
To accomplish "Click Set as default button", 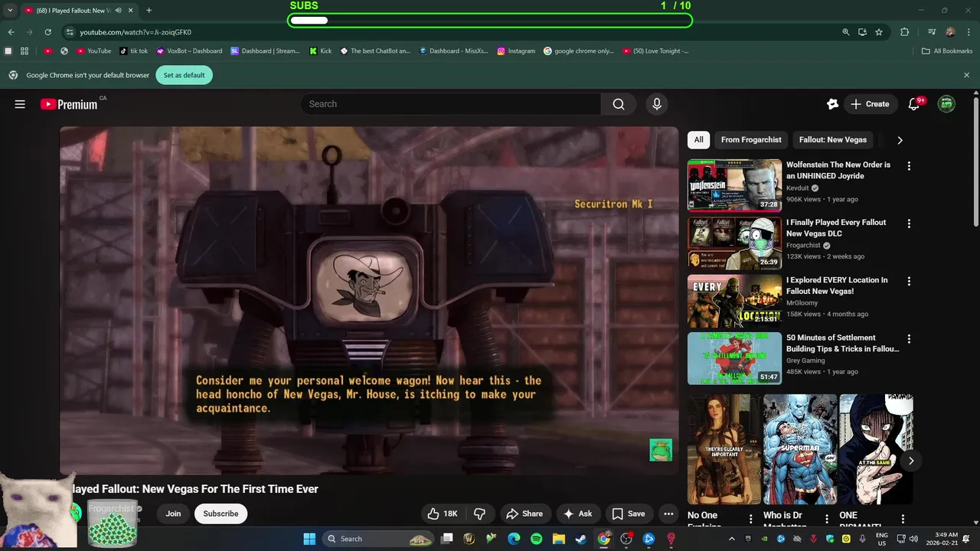I will pyautogui.click(x=184, y=75).
